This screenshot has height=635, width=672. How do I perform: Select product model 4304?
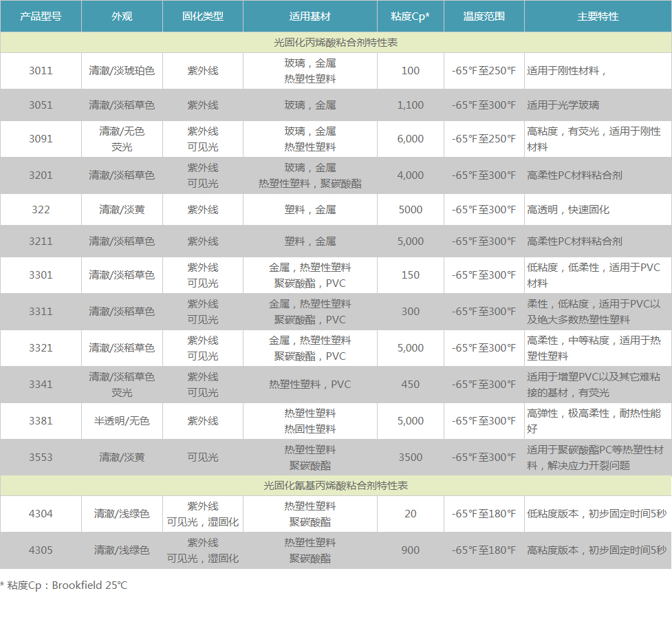pyautogui.click(x=41, y=514)
